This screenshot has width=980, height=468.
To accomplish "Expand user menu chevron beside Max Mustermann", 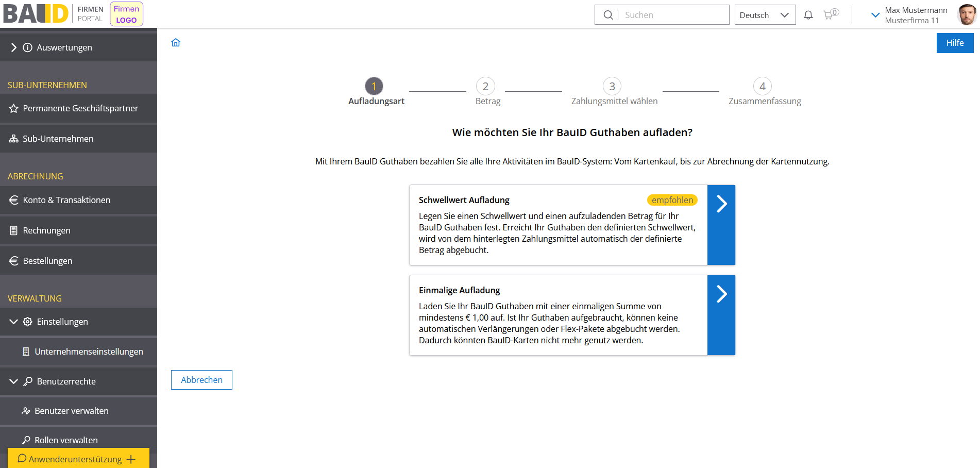I will (875, 15).
